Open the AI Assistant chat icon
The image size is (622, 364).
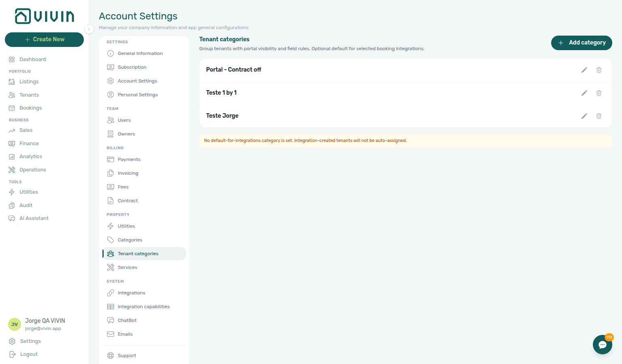tap(12, 218)
